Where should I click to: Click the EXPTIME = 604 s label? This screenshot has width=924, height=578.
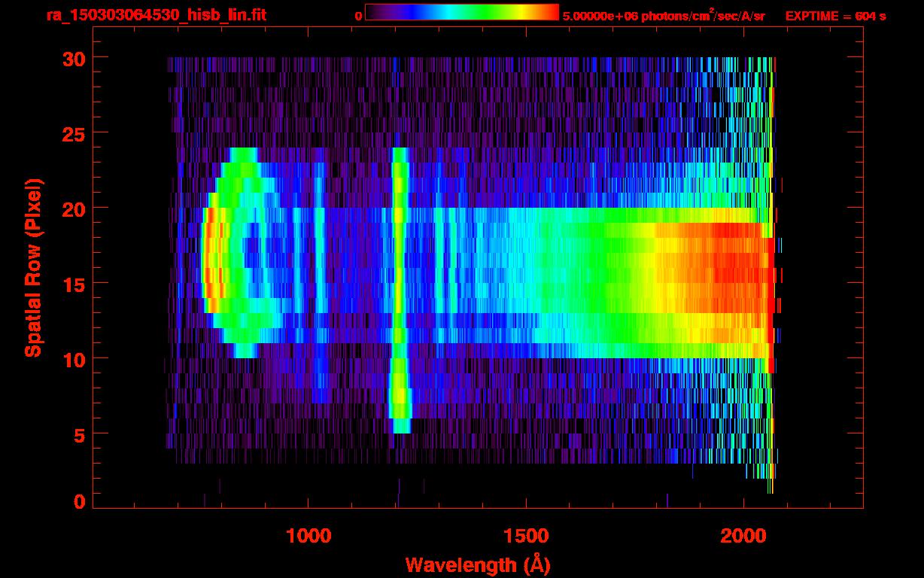(x=835, y=16)
